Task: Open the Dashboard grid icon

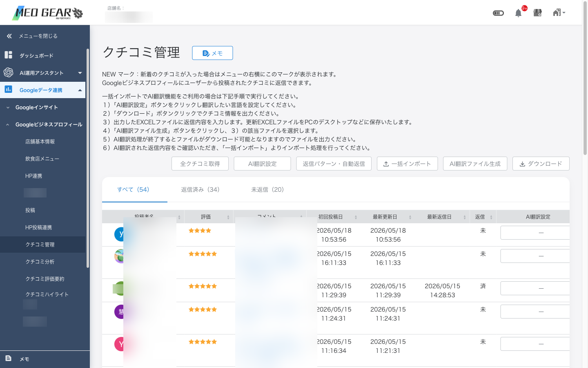Action: [x=8, y=55]
